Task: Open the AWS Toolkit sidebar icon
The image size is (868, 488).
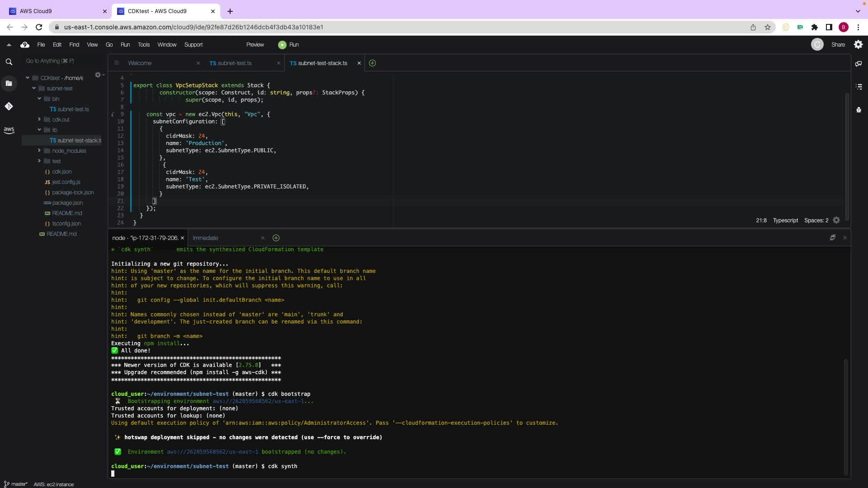Action: 9,130
